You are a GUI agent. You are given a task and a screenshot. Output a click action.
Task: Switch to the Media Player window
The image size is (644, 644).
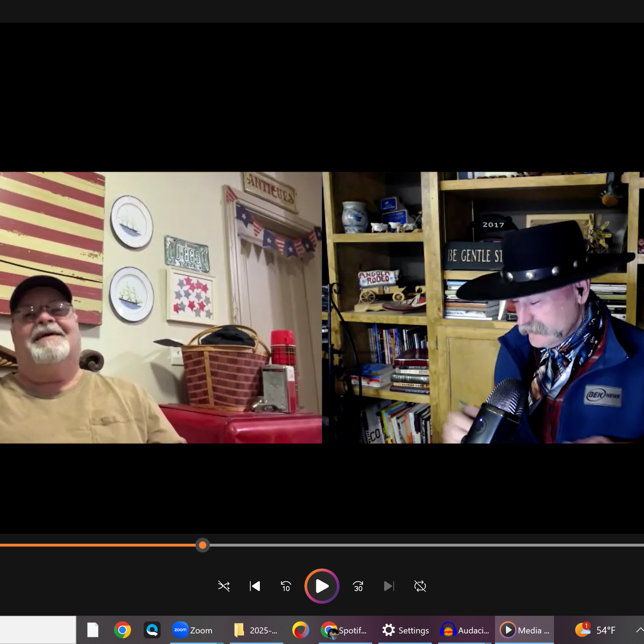point(525,630)
